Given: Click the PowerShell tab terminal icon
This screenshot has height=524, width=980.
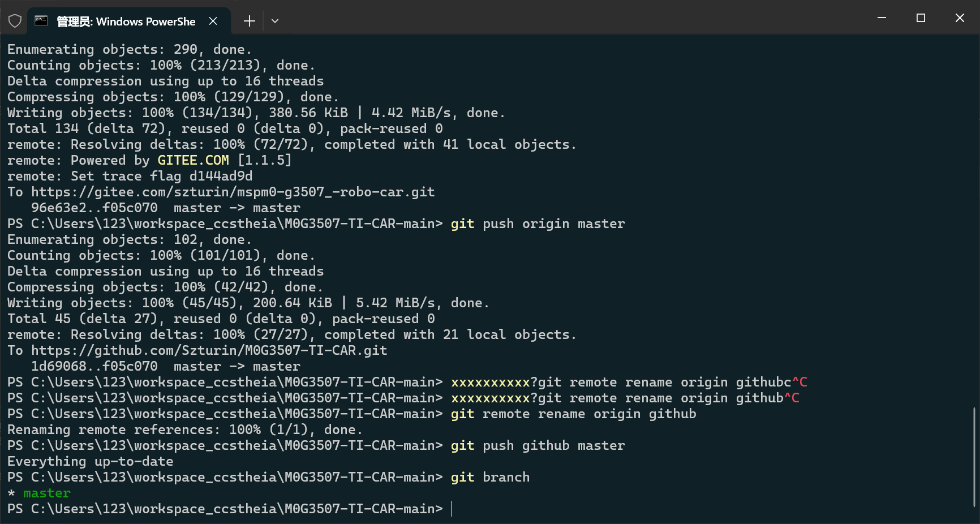Looking at the screenshot, I should pos(41,22).
